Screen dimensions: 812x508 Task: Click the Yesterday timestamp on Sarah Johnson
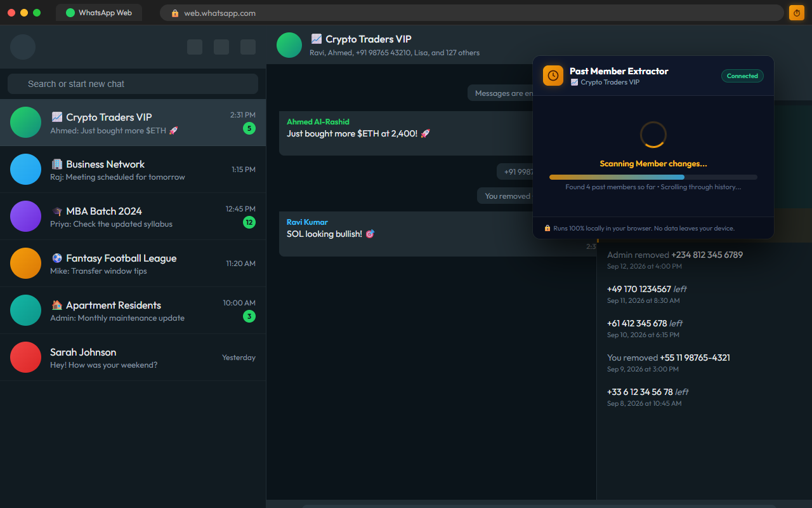(239, 358)
